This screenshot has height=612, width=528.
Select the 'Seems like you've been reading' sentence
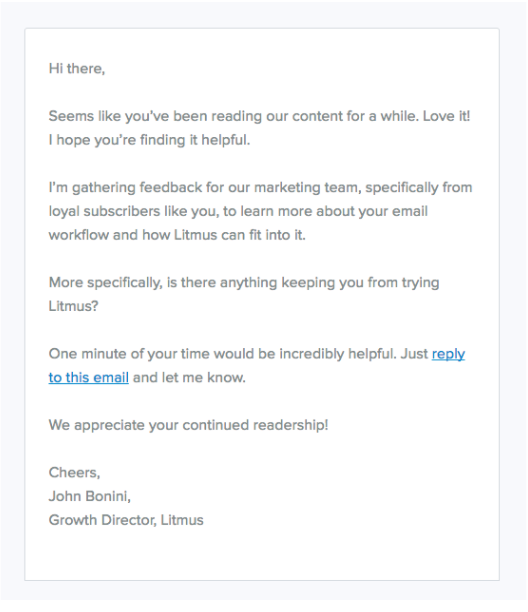259,116
